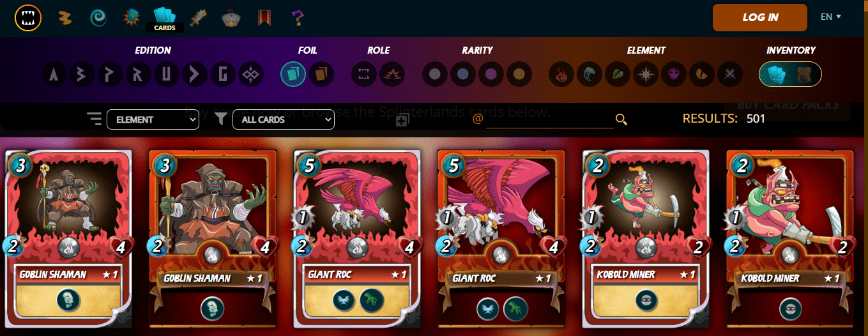This screenshot has height=336, width=868.
Task: Open the ELEMENT sort dropdown
Action: point(153,119)
